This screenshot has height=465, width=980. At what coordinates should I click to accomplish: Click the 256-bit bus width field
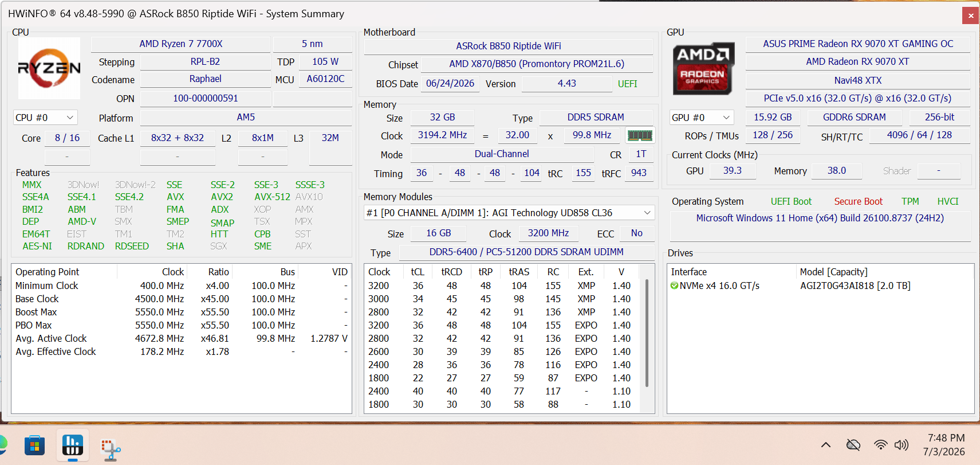pyautogui.click(x=939, y=118)
